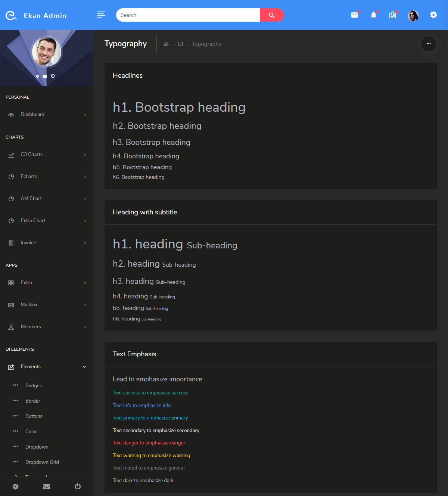Screen dimensions: 448x496
Task: Select Badges in the Elements submenu
Action: pyautogui.click(x=34, y=385)
